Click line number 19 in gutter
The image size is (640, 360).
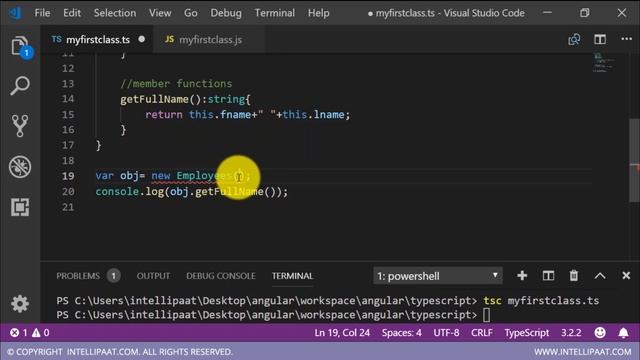[68, 176]
